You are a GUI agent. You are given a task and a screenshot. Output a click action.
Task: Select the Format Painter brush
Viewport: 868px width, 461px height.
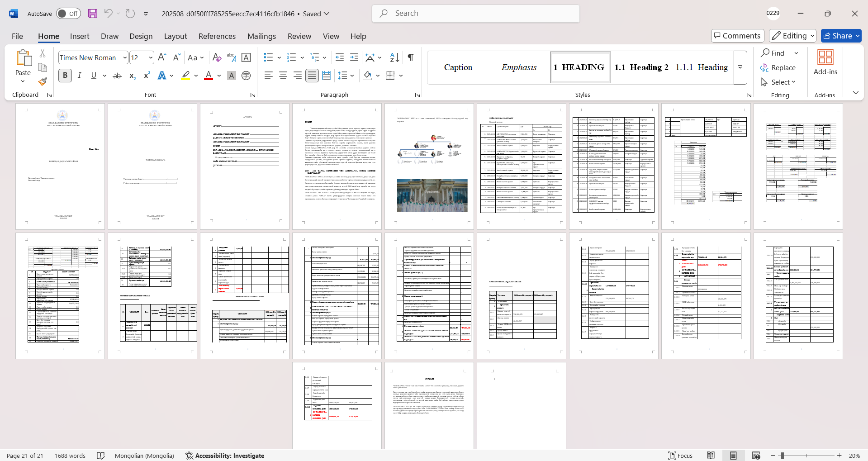43,82
